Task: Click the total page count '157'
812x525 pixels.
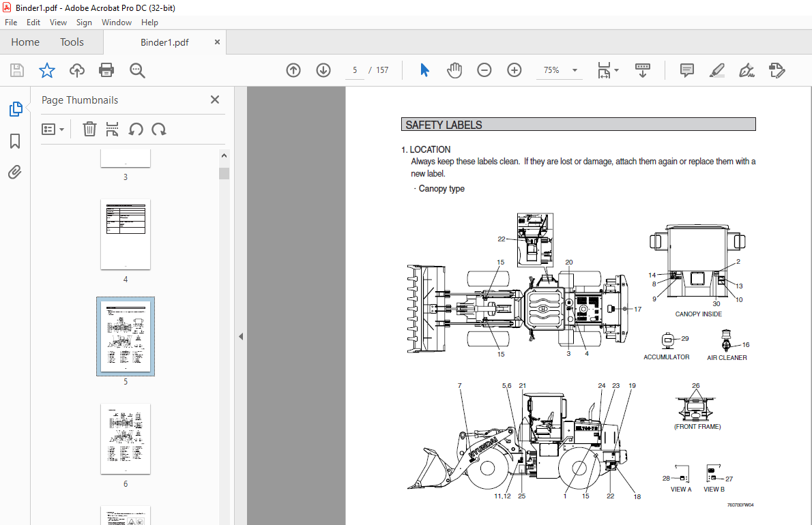Action: [382, 70]
